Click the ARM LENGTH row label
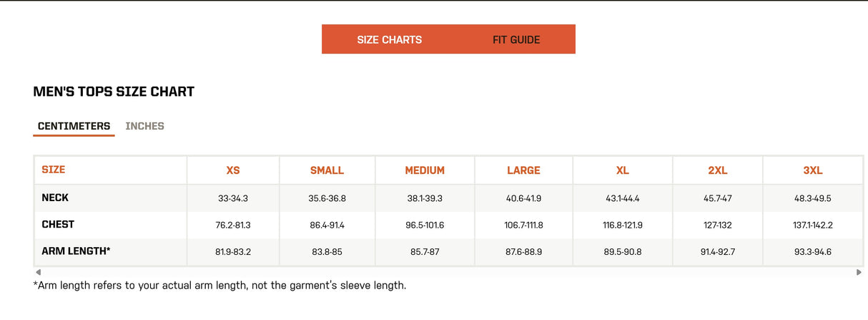 click(x=76, y=251)
